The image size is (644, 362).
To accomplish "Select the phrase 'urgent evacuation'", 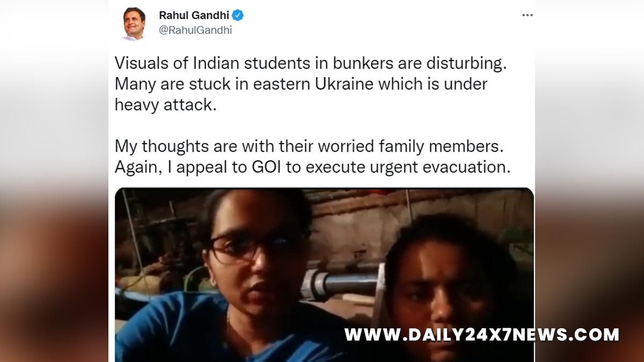I will coord(437,167).
